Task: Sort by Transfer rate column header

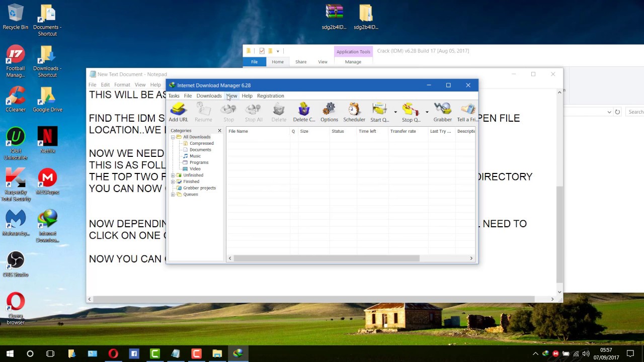Action: pyautogui.click(x=408, y=131)
